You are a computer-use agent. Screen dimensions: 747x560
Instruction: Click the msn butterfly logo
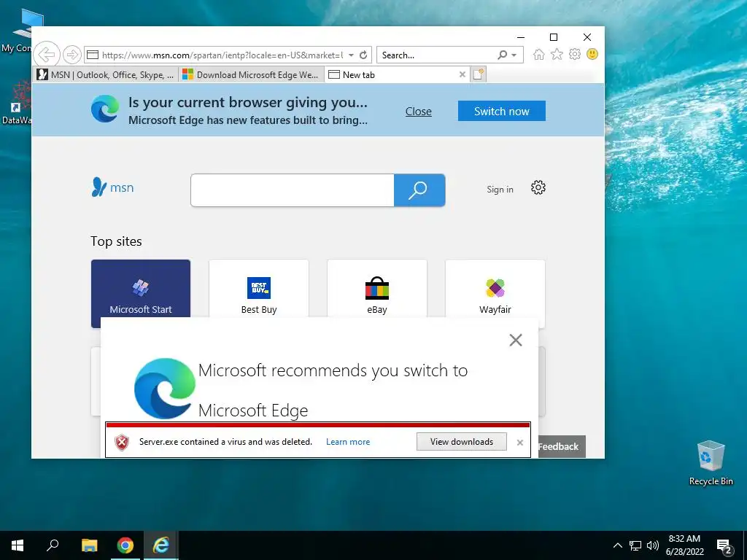click(112, 187)
